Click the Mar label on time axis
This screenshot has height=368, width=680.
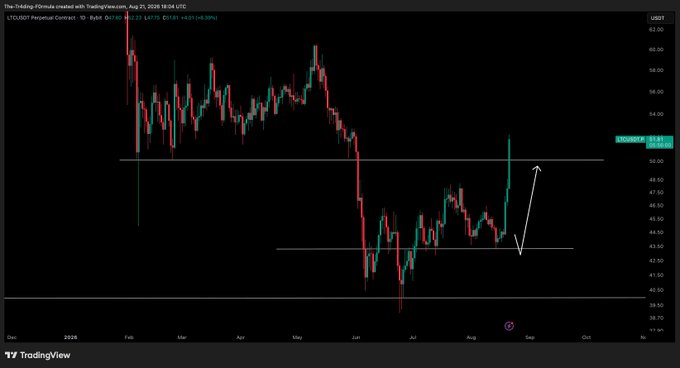tap(182, 337)
